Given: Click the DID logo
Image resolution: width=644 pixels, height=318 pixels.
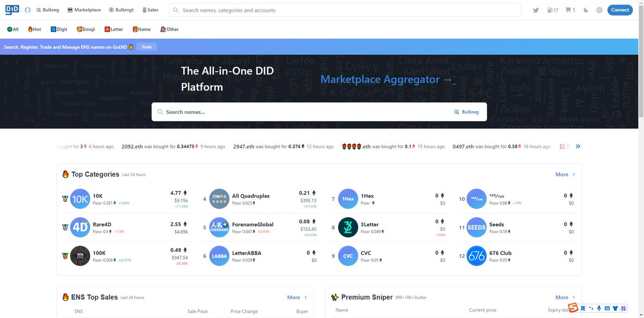Looking at the screenshot, I should (x=12, y=10).
